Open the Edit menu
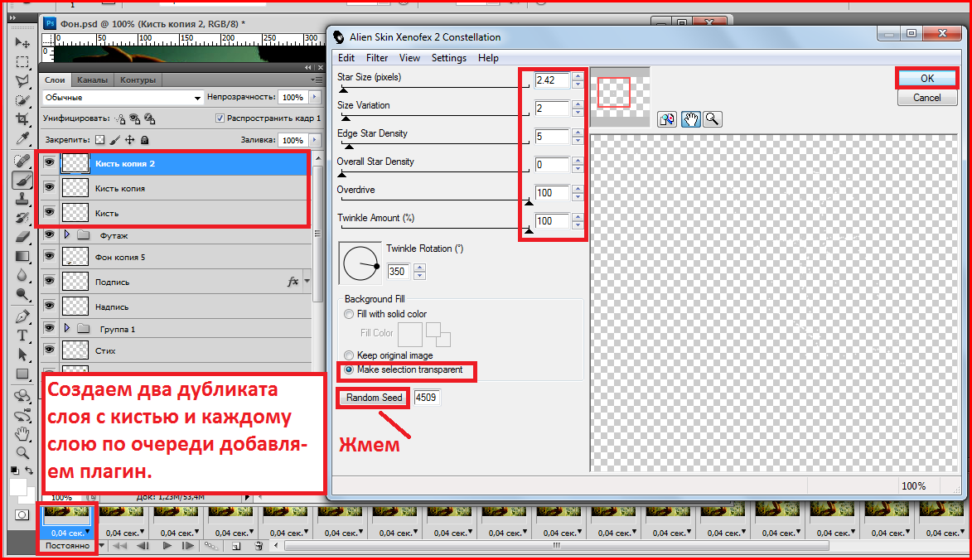 tap(346, 58)
